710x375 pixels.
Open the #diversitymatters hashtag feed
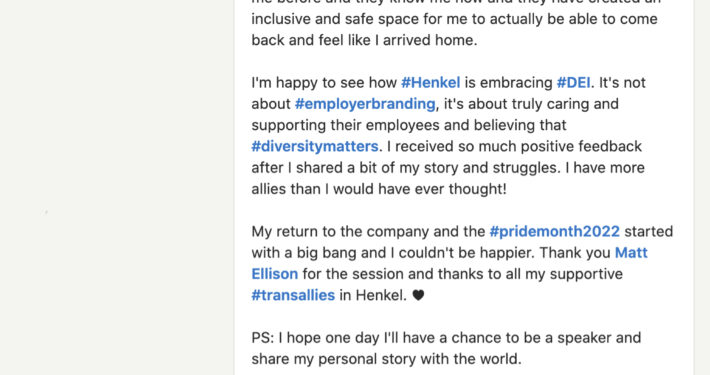click(x=315, y=147)
